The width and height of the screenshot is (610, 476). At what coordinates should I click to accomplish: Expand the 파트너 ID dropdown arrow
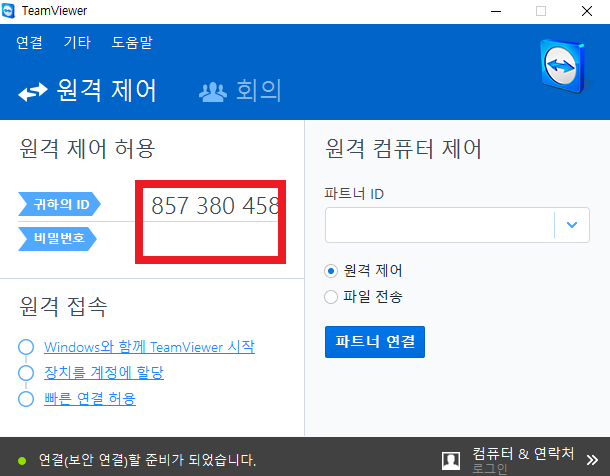(572, 225)
